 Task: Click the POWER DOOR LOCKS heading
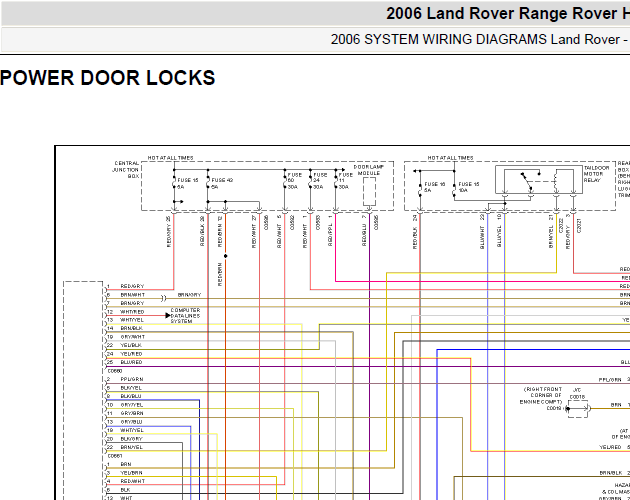107,78
